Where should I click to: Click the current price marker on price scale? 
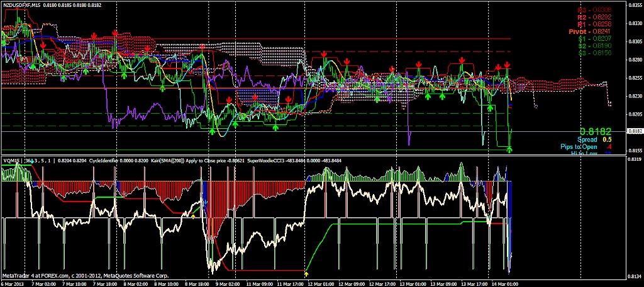[x=635, y=131]
